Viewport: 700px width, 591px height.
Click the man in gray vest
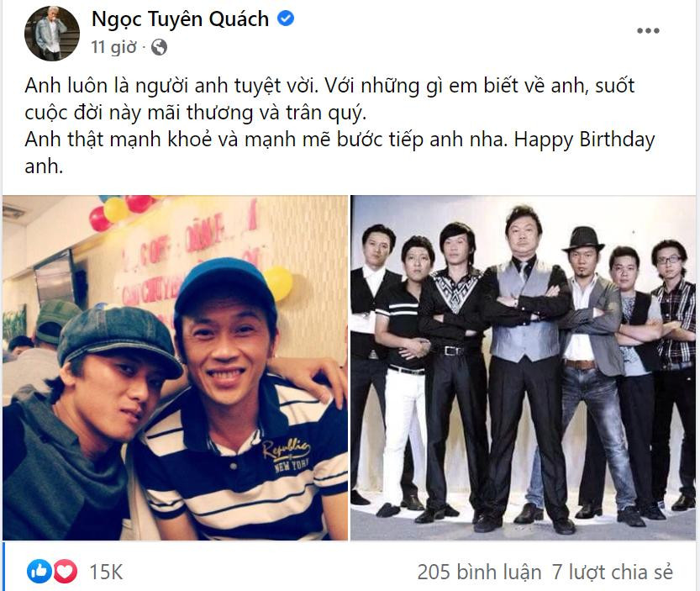click(527, 367)
